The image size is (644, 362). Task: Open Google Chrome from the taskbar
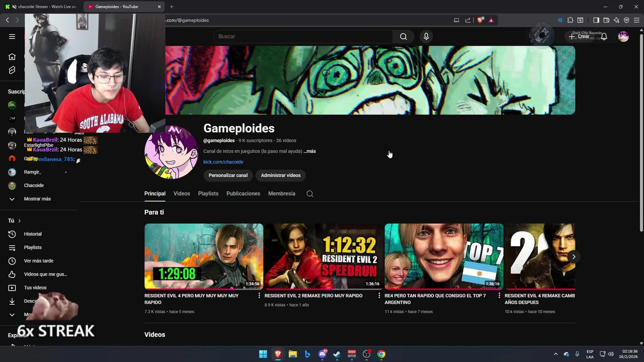[x=381, y=354]
